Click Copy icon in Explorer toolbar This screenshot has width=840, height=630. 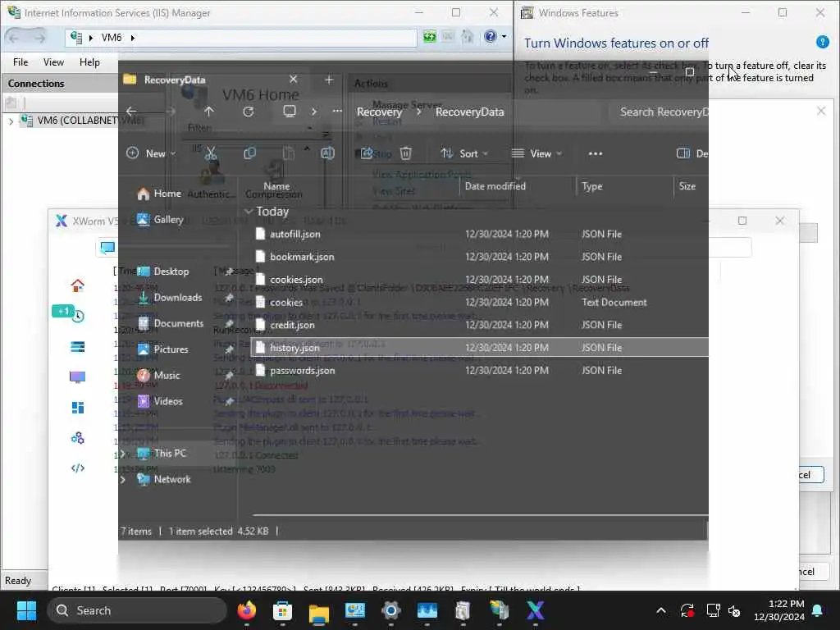(x=249, y=153)
